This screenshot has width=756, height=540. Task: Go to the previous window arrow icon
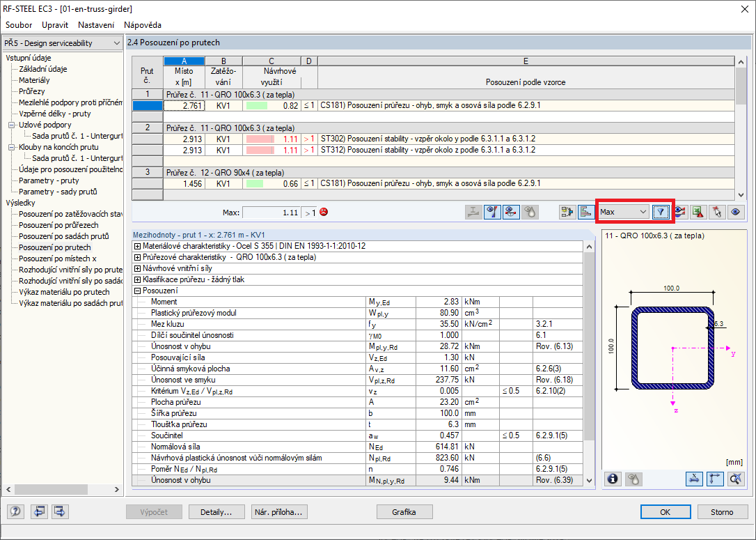click(39, 511)
